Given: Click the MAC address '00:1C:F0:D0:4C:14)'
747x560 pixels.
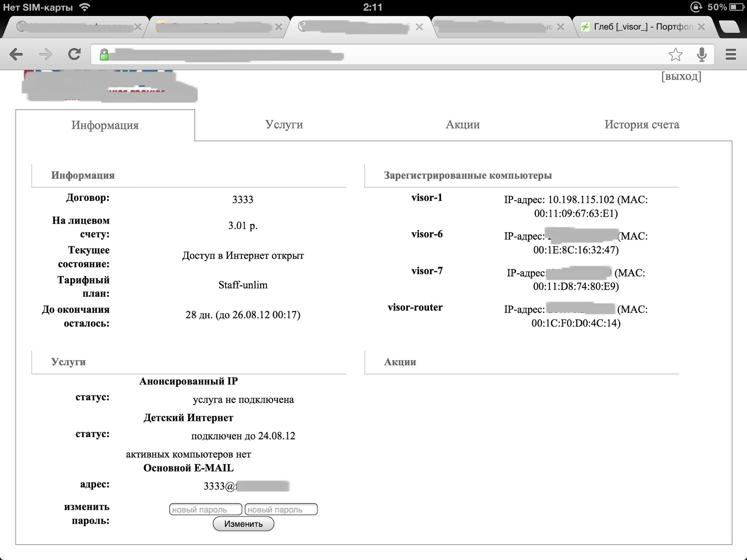Looking at the screenshot, I should [x=576, y=323].
